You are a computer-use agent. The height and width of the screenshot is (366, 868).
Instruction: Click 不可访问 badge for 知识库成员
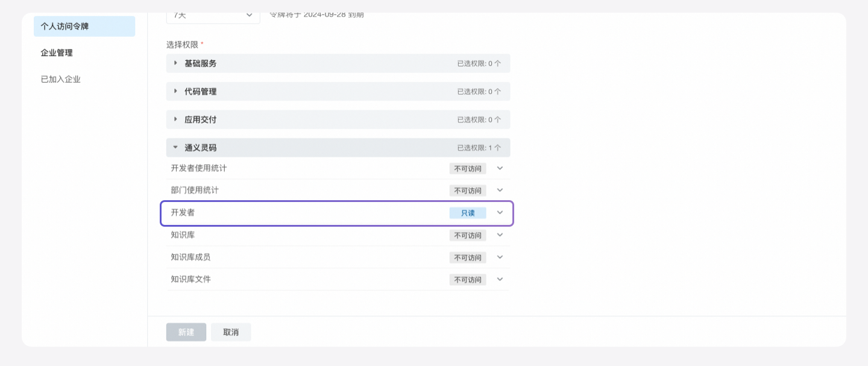pos(468,257)
